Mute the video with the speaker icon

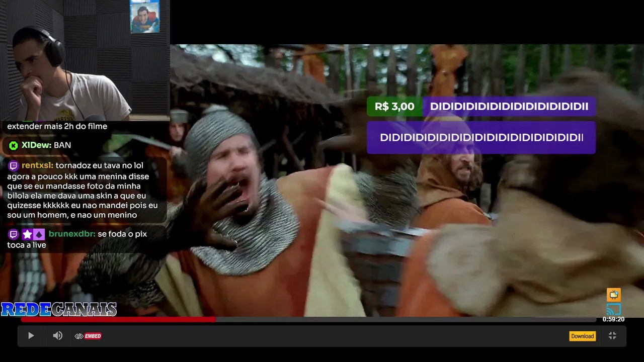[58, 336]
